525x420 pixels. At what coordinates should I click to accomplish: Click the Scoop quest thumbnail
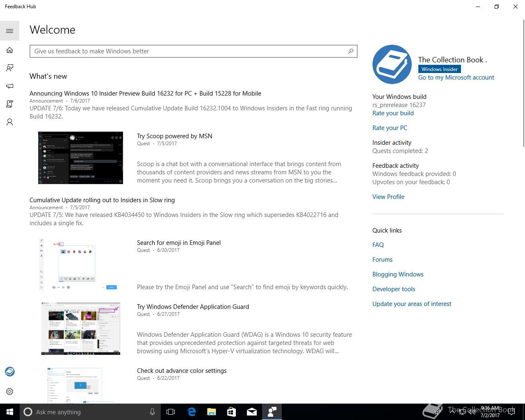[80, 158]
